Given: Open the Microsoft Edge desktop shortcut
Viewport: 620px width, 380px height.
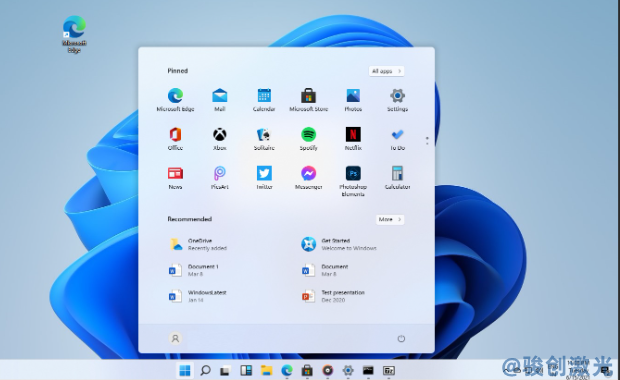Looking at the screenshot, I should pos(74,34).
